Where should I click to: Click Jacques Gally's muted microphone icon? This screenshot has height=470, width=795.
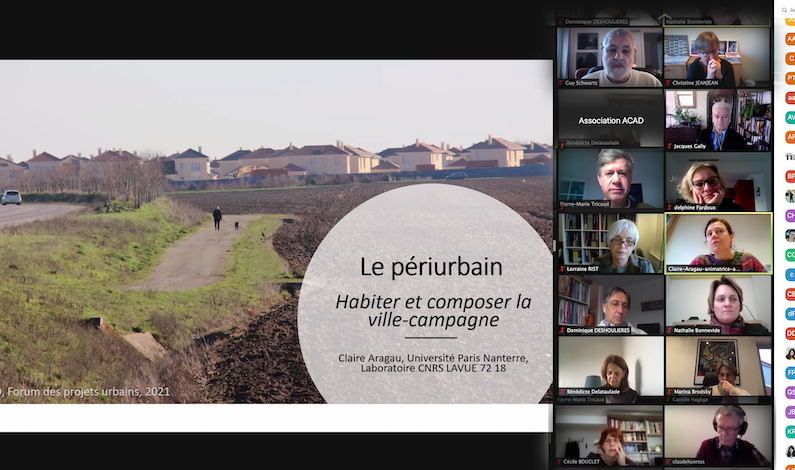[x=669, y=146]
